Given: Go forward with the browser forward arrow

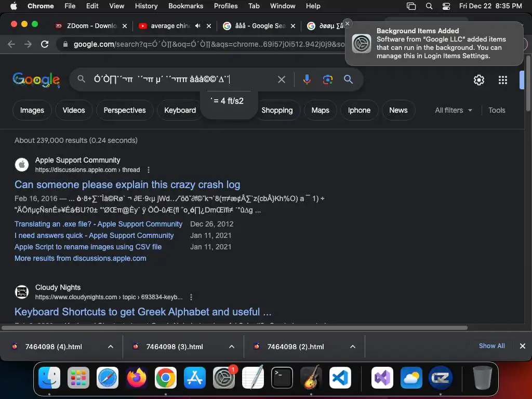Looking at the screenshot, I should [x=28, y=44].
